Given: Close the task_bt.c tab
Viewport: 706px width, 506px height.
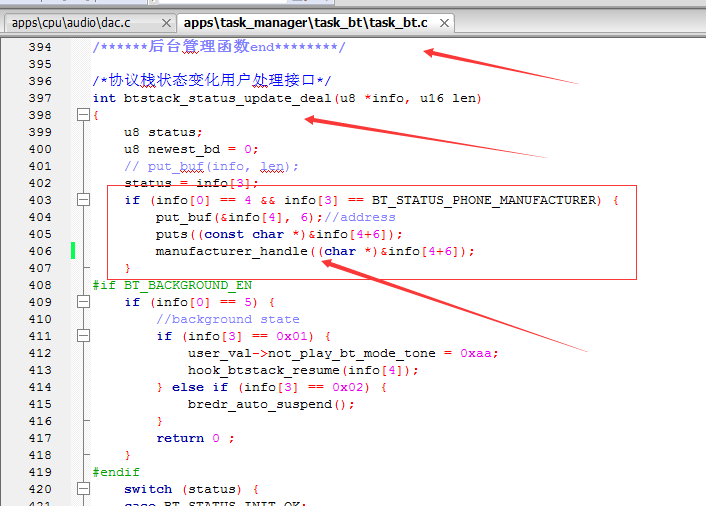Looking at the screenshot, I should coord(444,23).
